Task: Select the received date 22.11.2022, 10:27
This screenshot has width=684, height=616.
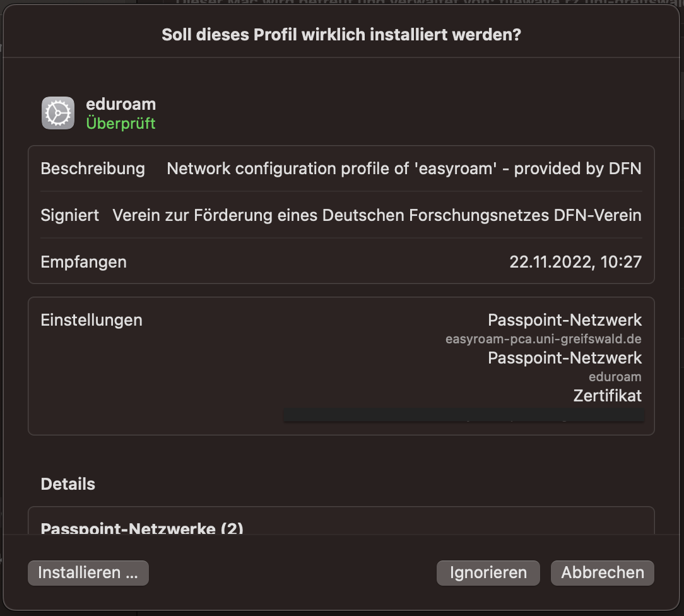Action: coord(575,262)
